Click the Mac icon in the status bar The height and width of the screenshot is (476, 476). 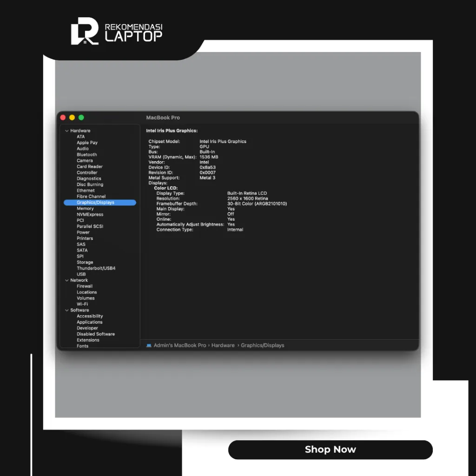[x=149, y=345]
